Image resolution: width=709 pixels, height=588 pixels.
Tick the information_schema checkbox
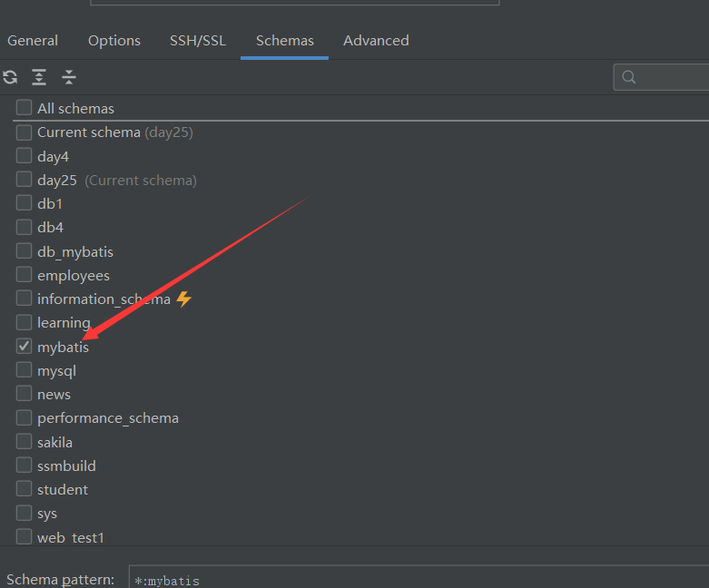(x=24, y=299)
